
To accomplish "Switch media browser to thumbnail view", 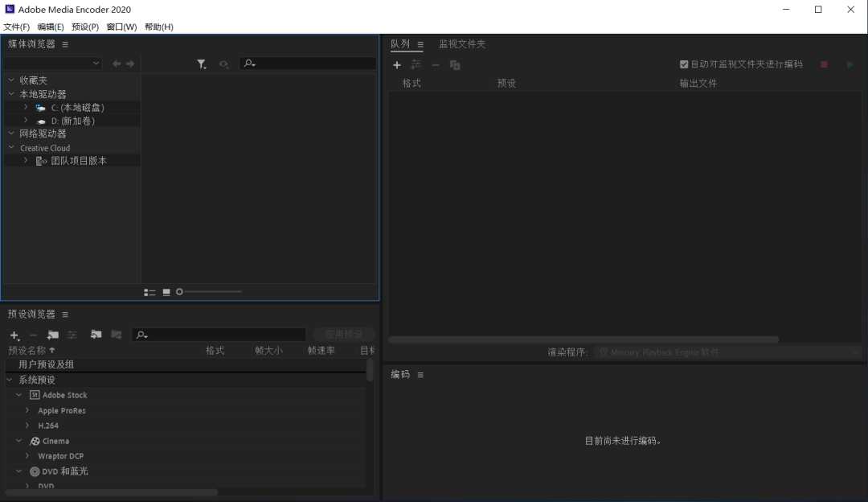I will [166, 292].
